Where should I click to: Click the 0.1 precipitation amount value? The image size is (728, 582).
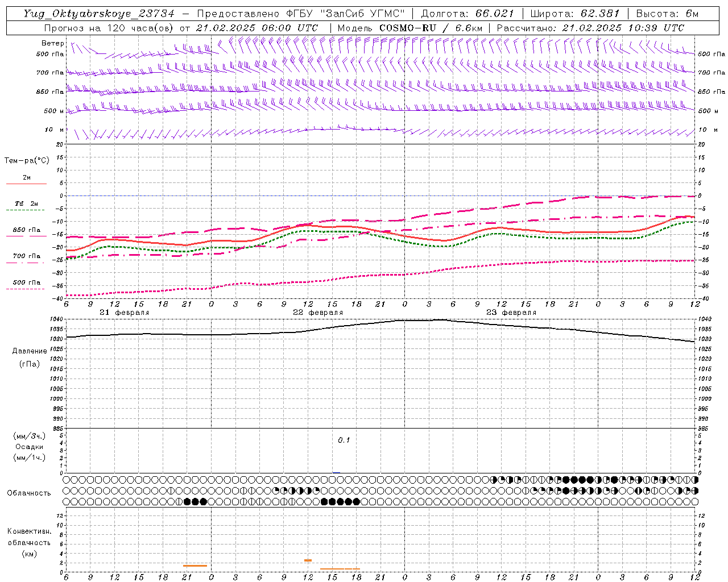pos(344,440)
